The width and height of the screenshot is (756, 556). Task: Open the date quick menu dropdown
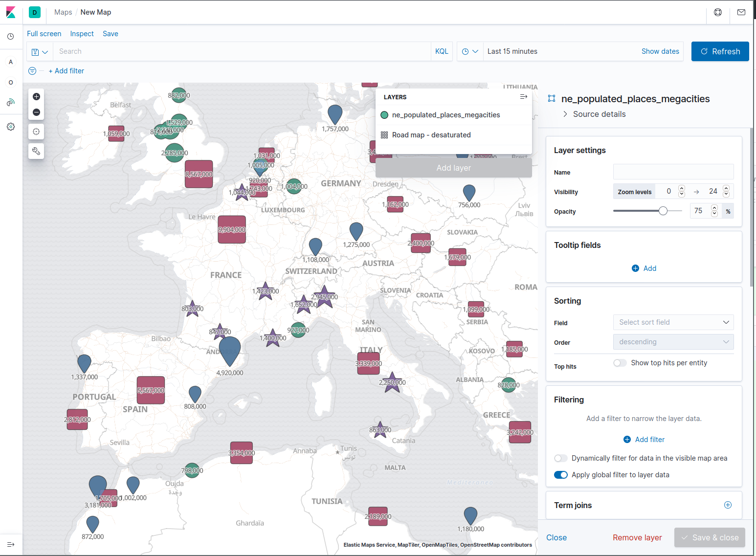470,51
